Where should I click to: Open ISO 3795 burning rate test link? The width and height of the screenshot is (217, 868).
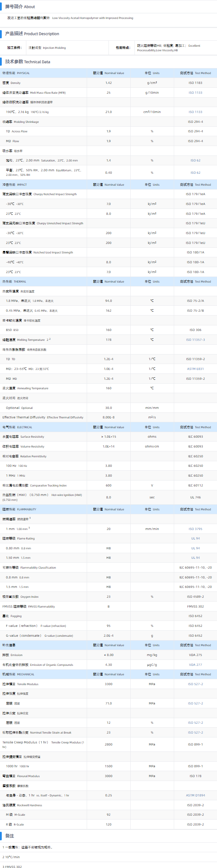tap(195, 529)
